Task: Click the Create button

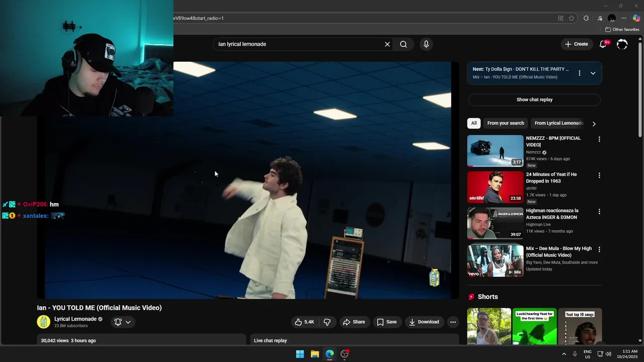Action: tap(577, 44)
